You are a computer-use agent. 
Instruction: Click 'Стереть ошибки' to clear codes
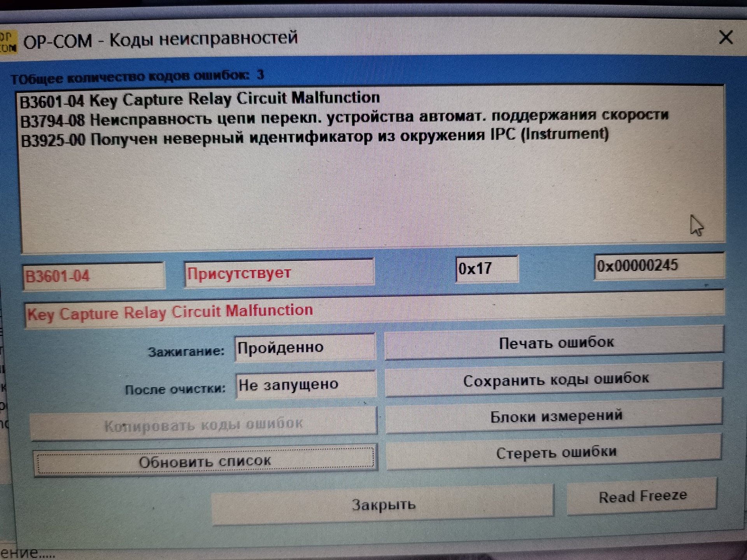pyautogui.click(x=555, y=452)
